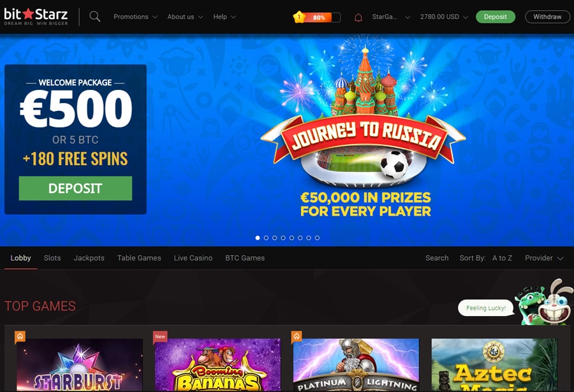Open the Provider filter dropdown
This screenshot has height=392, width=574.
pyautogui.click(x=544, y=258)
